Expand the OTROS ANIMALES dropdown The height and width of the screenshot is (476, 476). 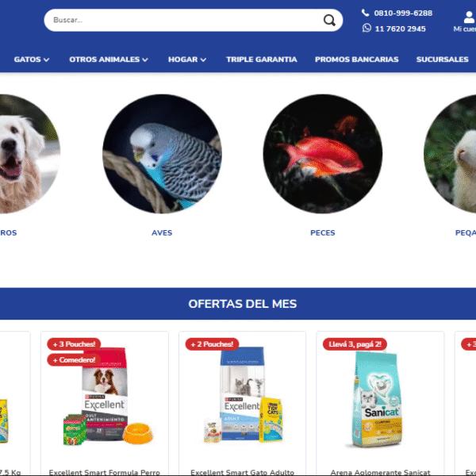click(x=109, y=59)
